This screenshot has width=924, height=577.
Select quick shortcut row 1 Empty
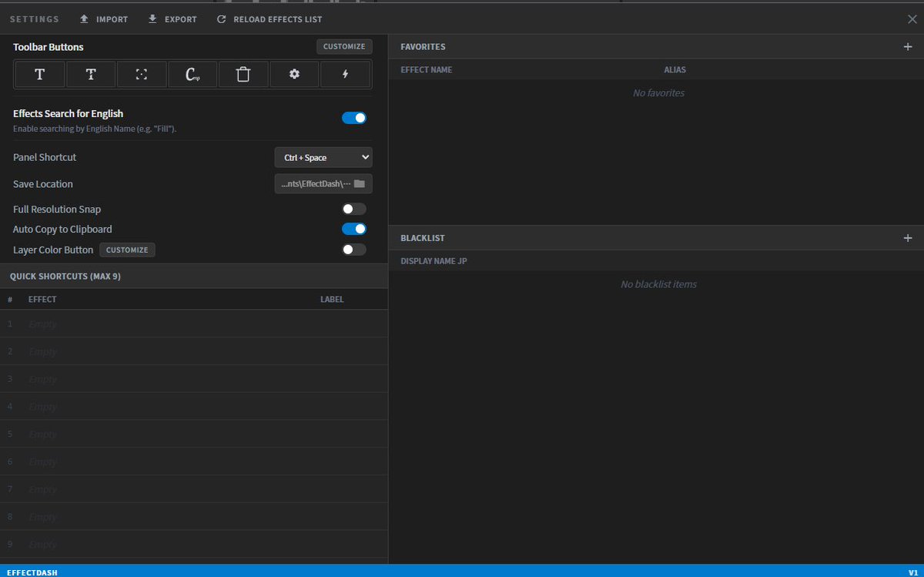click(x=194, y=324)
